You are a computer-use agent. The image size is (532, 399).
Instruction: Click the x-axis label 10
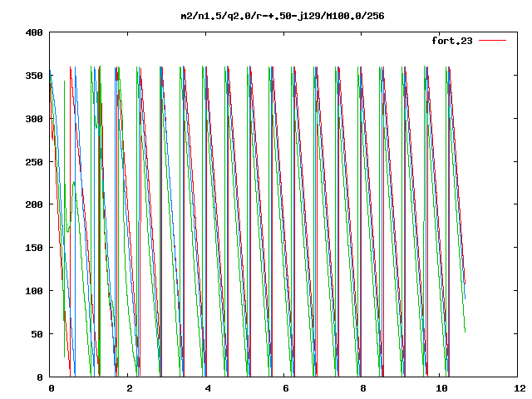click(x=441, y=388)
